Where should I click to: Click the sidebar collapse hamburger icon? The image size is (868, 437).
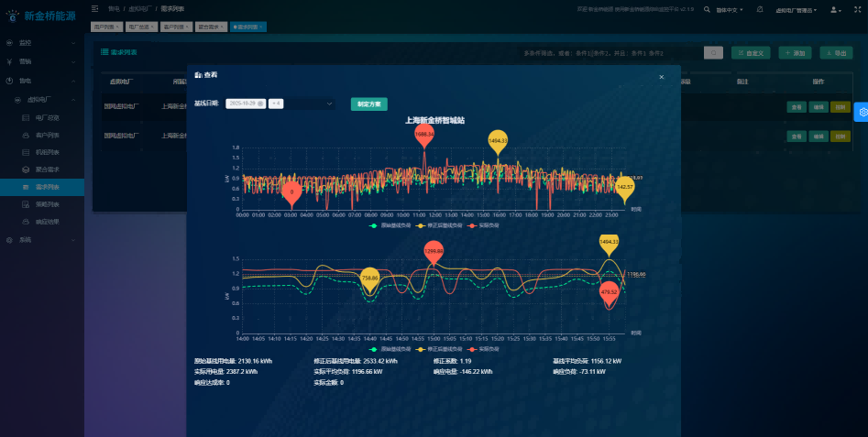point(96,9)
